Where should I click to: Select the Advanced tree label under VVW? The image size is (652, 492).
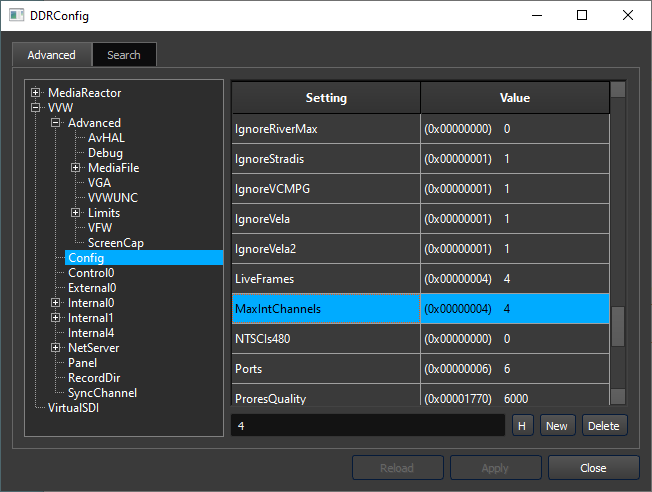[94, 122]
